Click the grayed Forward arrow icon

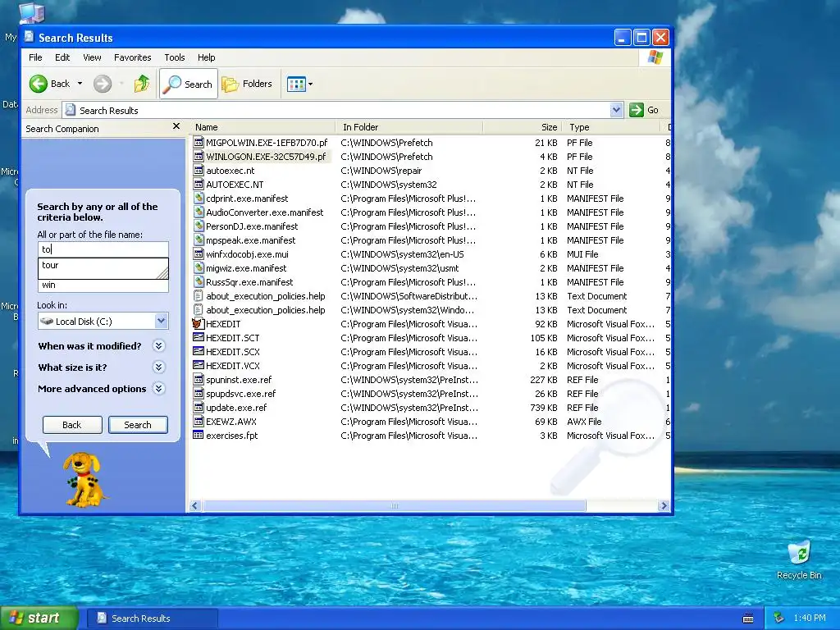[x=103, y=84]
